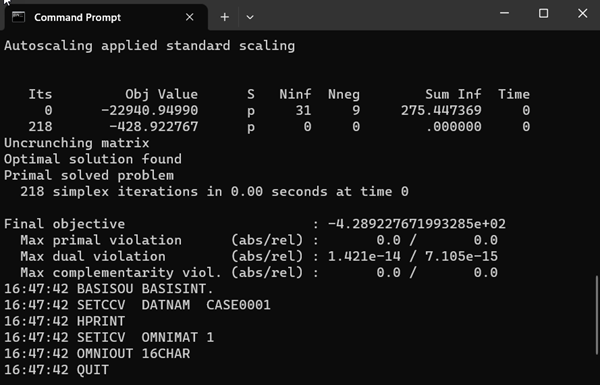Click the 'Uncrunching matrix' output line
The width and height of the screenshot is (600, 385).
click(77, 143)
